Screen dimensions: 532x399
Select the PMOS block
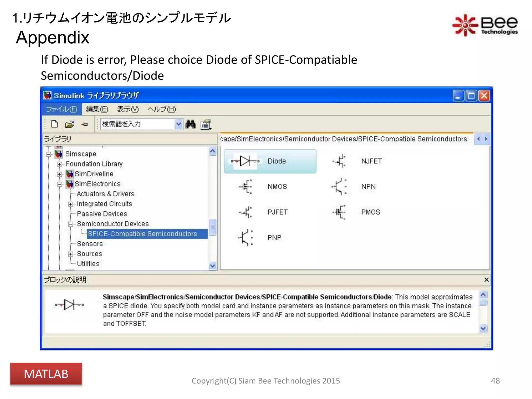[356, 212]
